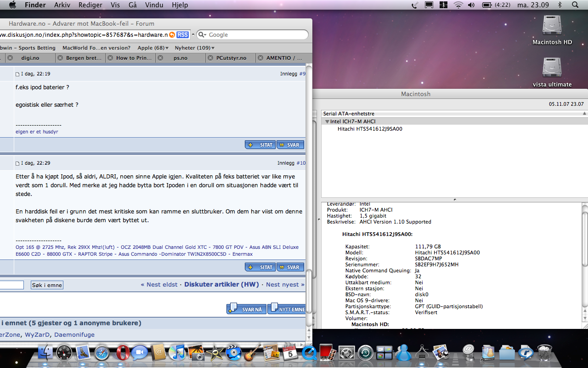The height and width of the screenshot is (368, 588).
Task: Collapse Intel ICH7-M AHCI disclosure triangle
Action: (327, 122)
